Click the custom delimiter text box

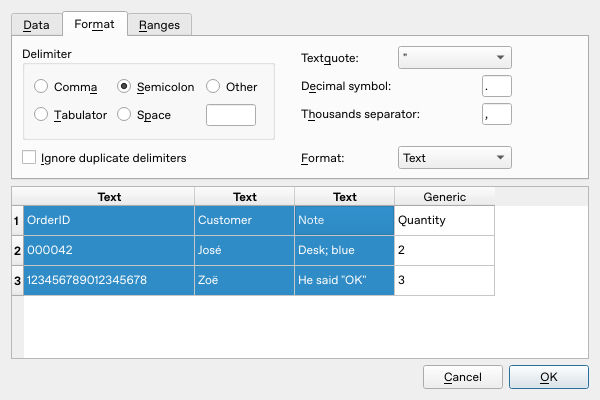coord(231,115)
